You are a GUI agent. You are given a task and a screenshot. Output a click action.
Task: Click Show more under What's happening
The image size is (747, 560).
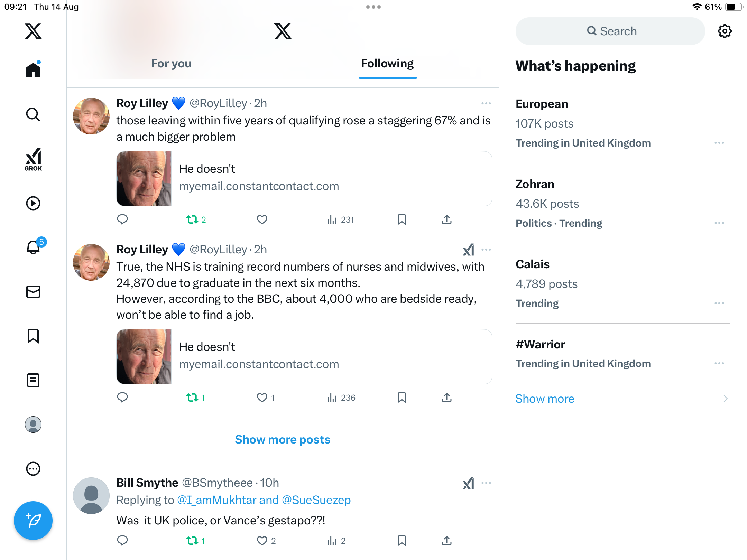[545, 399]
